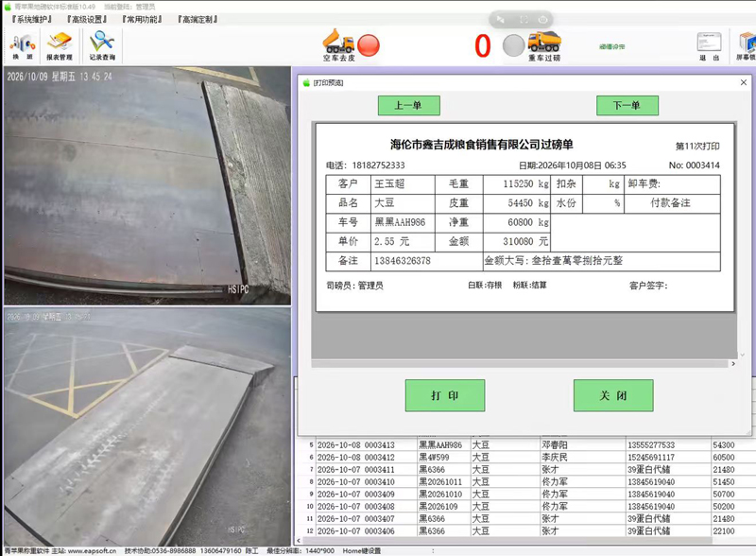Click the power icon in floating overlay
Screen dimensions: 756x556
(542, 20)
